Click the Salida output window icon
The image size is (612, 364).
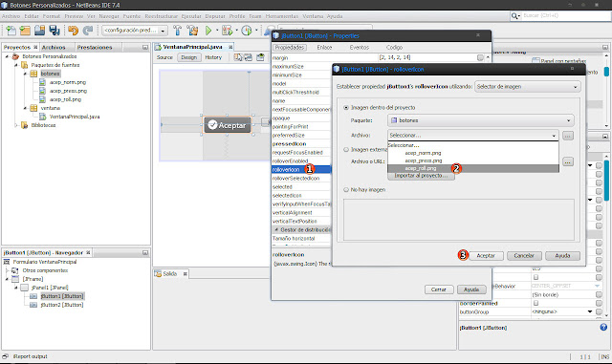pos(158,274)
